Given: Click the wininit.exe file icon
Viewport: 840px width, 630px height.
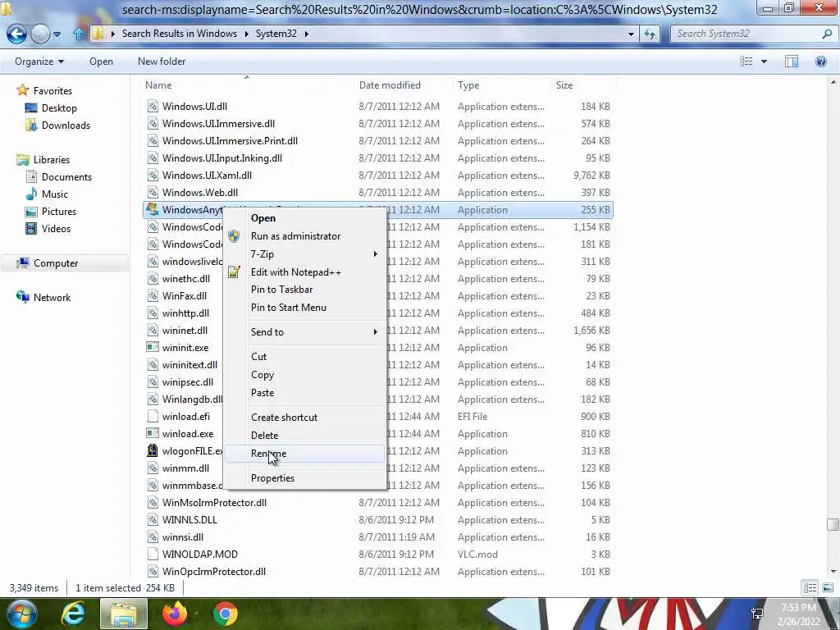Looking at the screenshot, I should tap(153, 347).
